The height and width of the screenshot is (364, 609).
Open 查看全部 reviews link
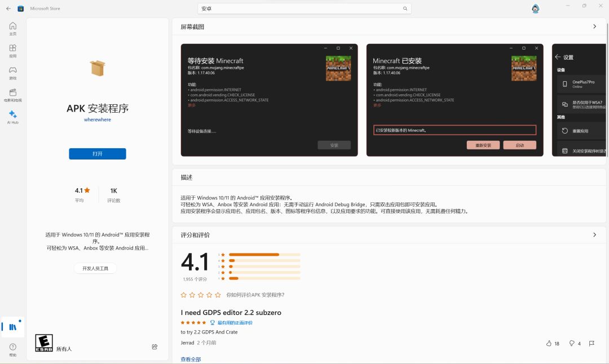point(191,359)
